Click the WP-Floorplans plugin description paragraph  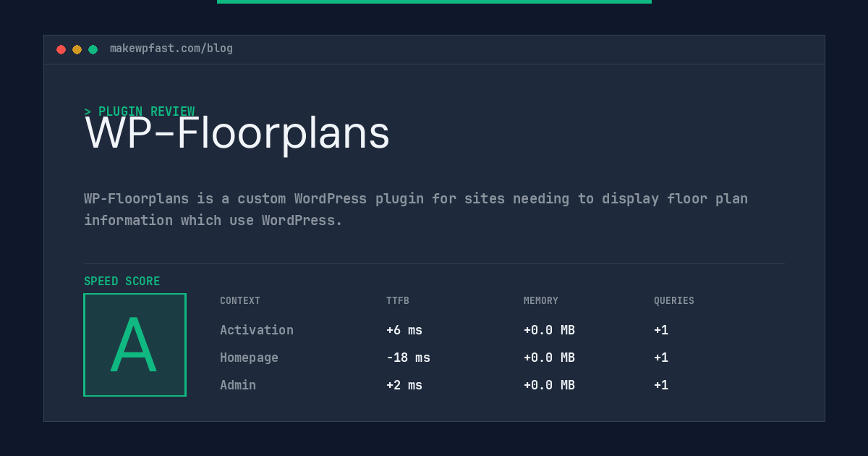[416, 209]
